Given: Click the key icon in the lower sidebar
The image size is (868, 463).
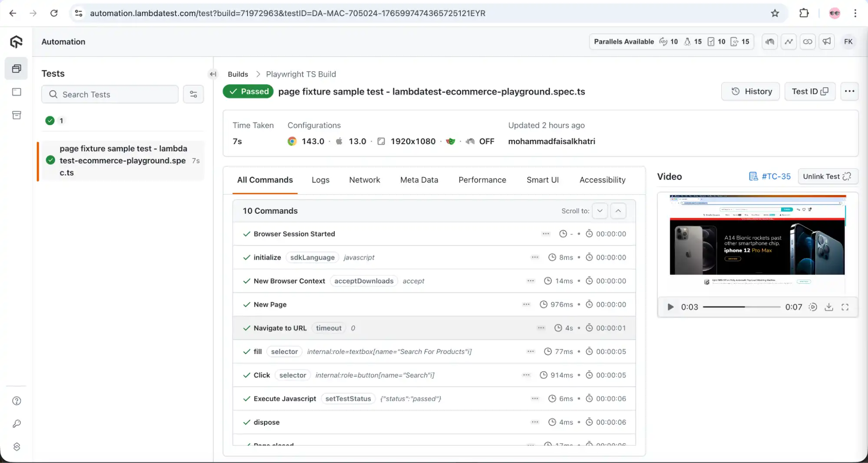Looking at the screenshot, I should tap(17, 424).
